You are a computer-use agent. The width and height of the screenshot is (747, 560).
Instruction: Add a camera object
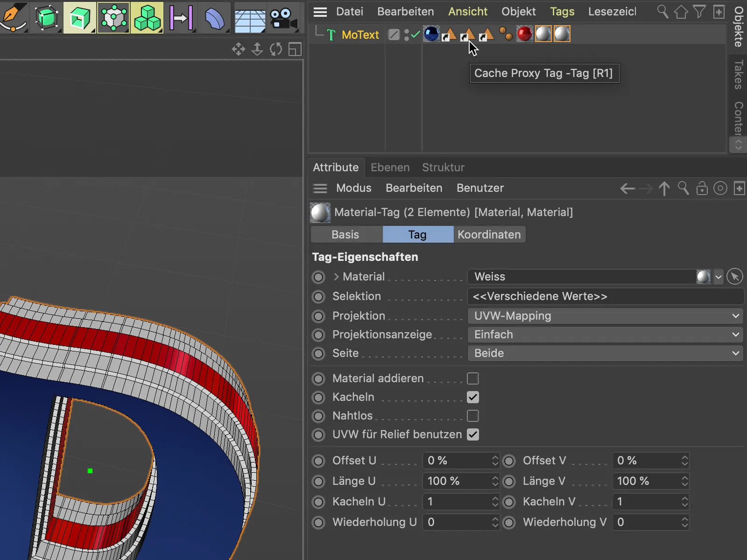click(x=283, y=20)
